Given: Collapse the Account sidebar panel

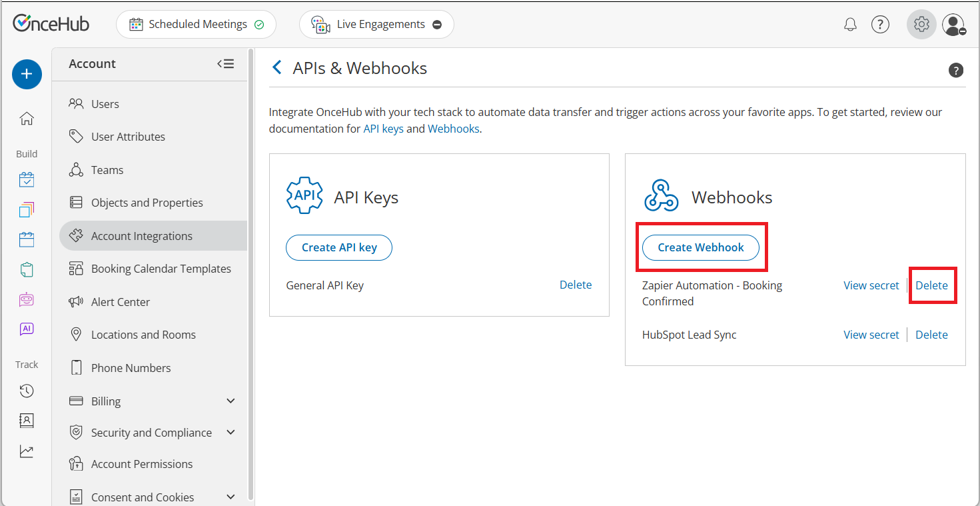Looking at the screenshot, I should pos(226,63).
